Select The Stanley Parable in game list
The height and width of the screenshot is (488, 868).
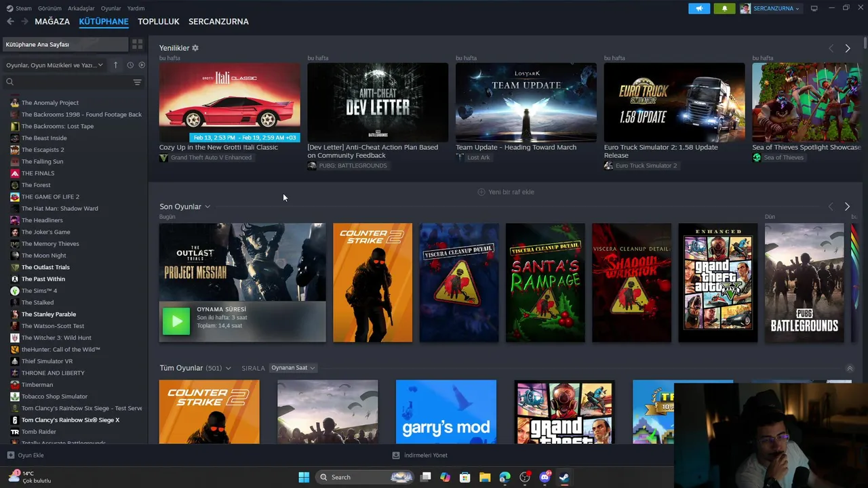coord(49,314)
